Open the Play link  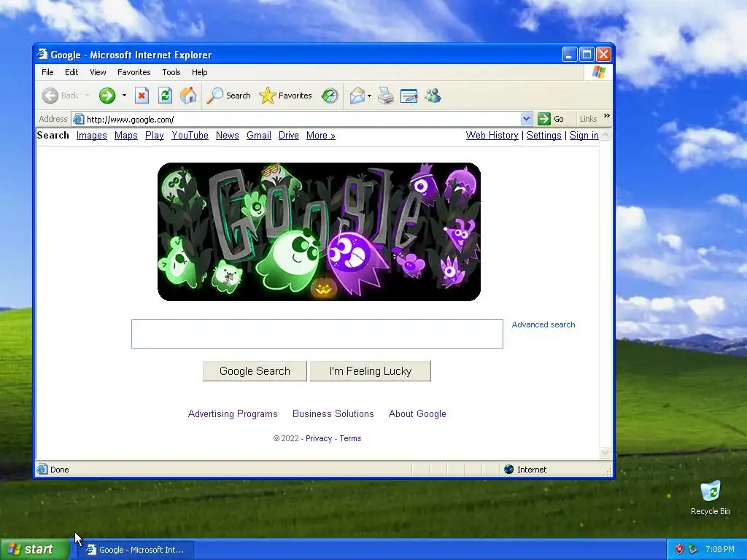(155, 135)
